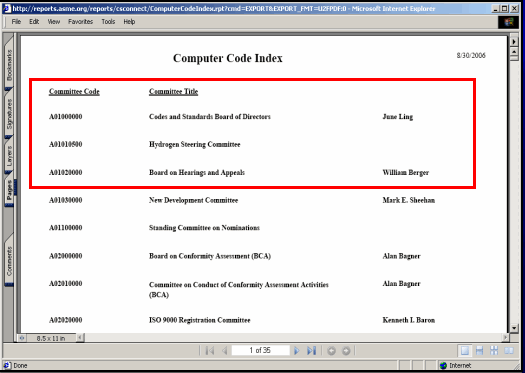This screenshot has width=525, height=373.
Task: Click committee code A01100000
Action: coord(66,228)
